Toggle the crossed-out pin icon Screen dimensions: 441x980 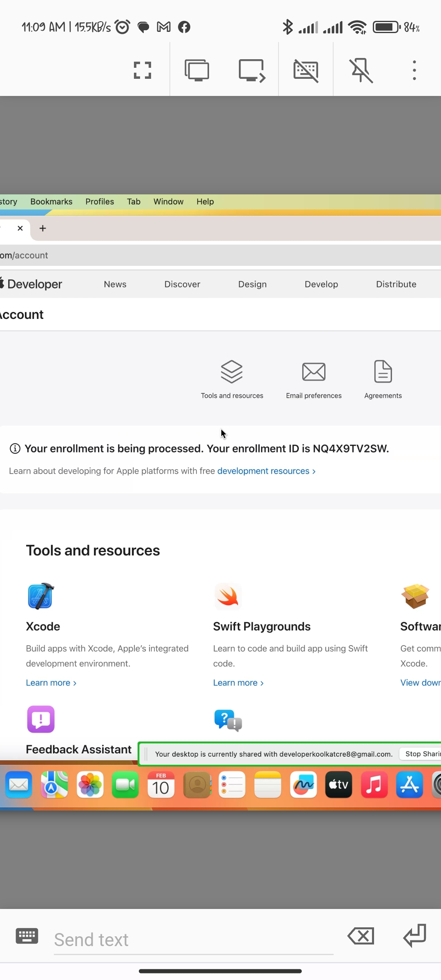[x=361, y=70]
